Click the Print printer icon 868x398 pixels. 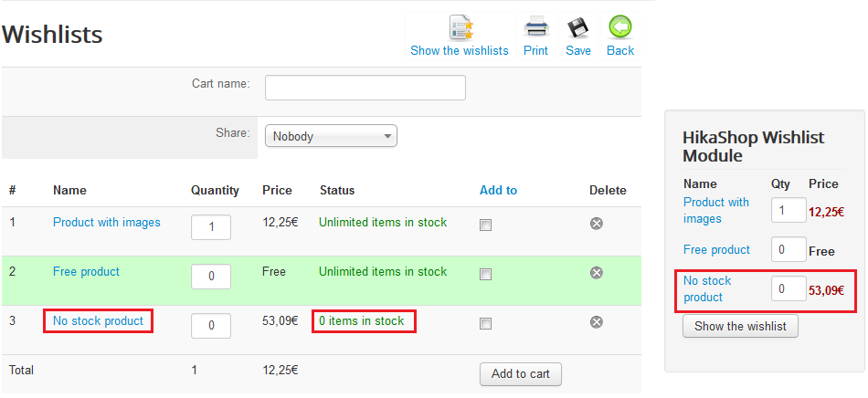[535, 27]
